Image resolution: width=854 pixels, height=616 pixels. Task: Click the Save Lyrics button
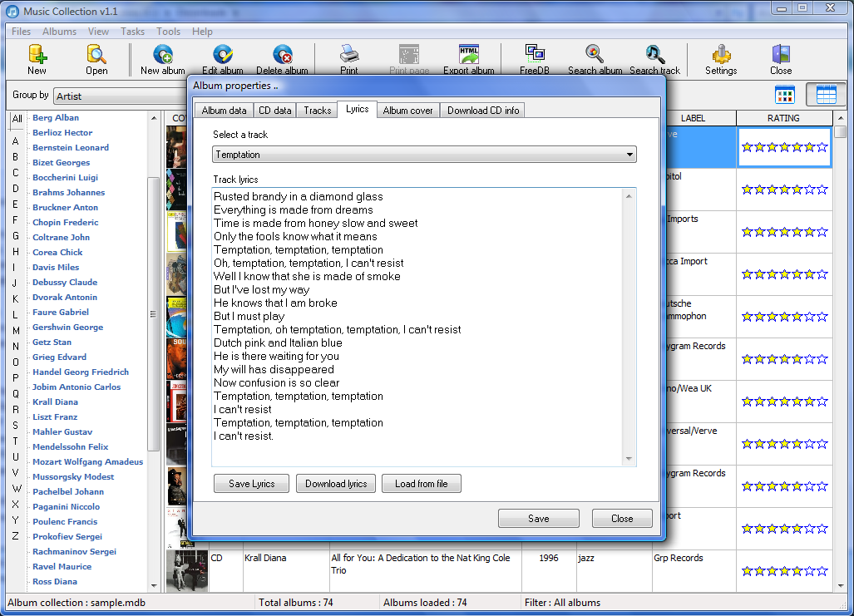pyautogui.click(x=252, y=484)
